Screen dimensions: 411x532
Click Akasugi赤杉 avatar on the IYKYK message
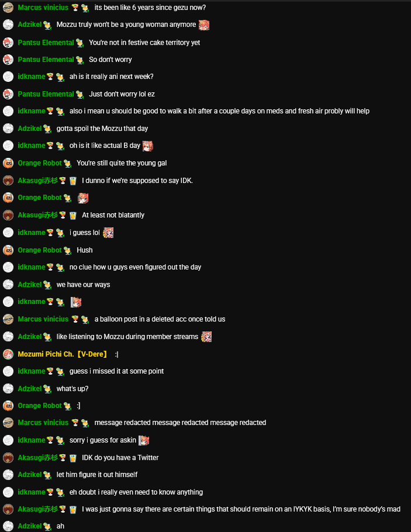[8, 509]
